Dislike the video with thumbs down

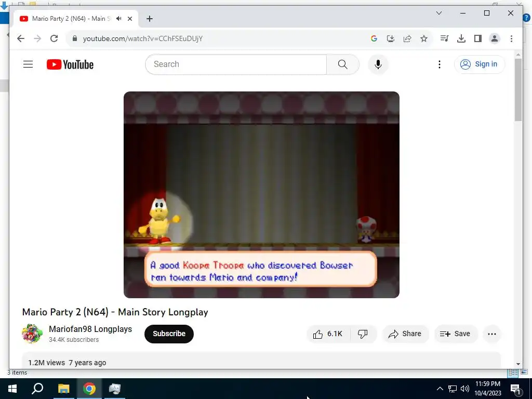[x=363, y=334]
